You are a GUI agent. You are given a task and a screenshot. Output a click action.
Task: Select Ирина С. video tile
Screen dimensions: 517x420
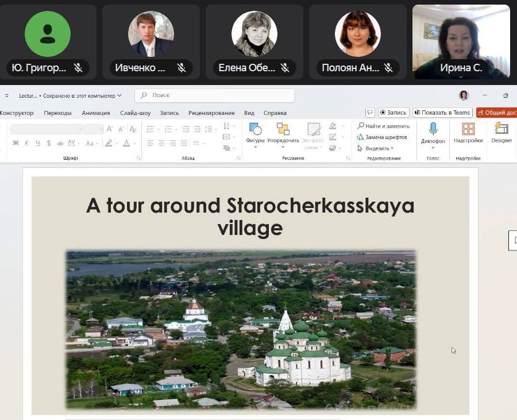click(461, 42)
